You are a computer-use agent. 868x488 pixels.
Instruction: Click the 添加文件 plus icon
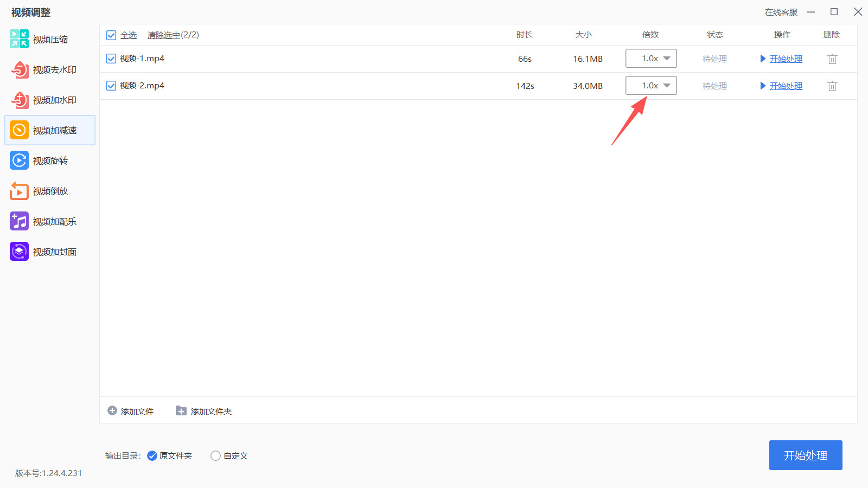tap(112, 410)
